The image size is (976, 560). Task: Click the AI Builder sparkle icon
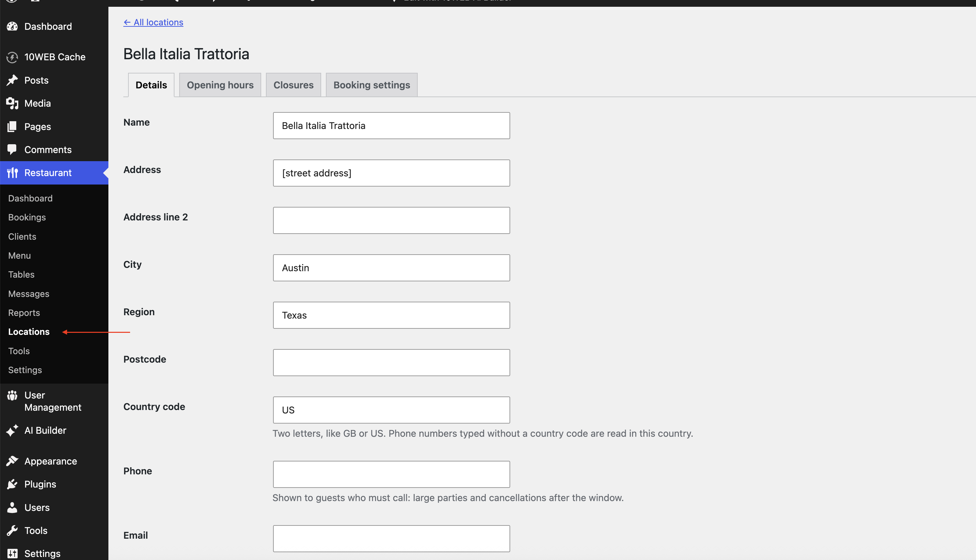12,430
